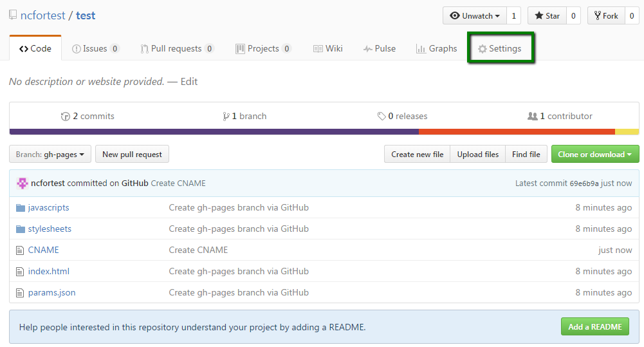Viewport: 644px width, 347px height.
Task: Click the Upload files button
Action: click(477, 154)
